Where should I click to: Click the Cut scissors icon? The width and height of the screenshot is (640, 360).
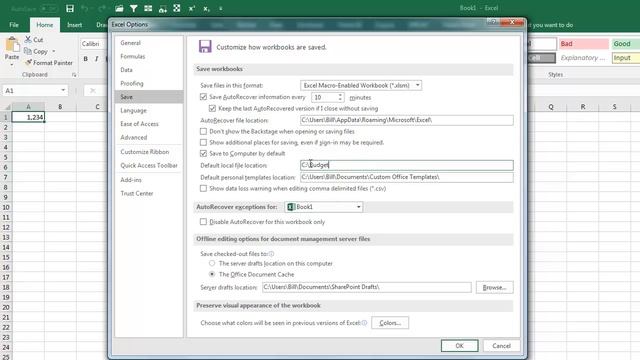tap(28, 40)
